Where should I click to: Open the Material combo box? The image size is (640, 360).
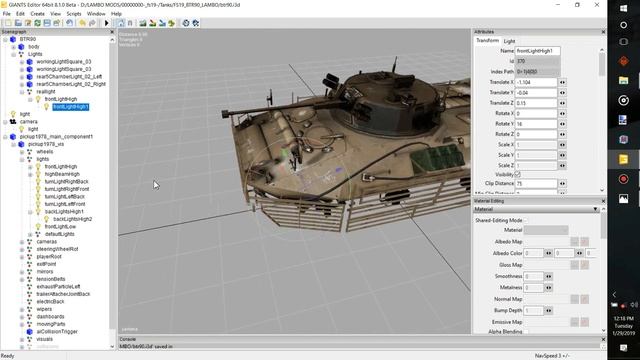point(546,230)
